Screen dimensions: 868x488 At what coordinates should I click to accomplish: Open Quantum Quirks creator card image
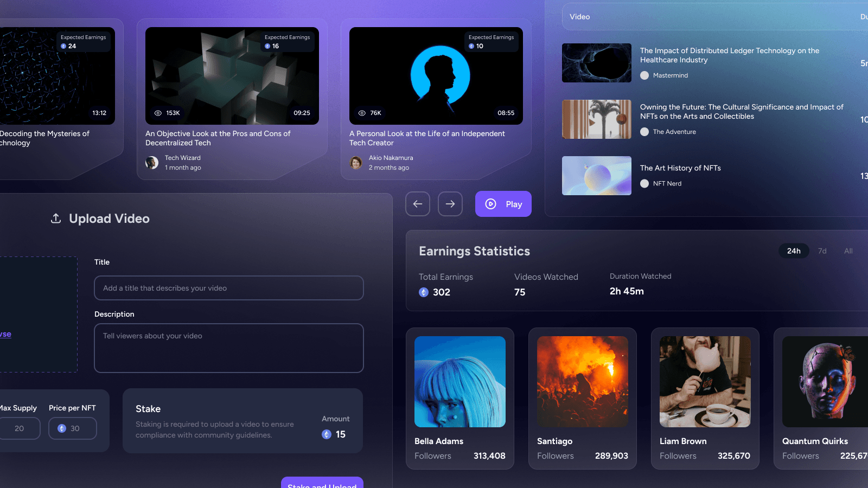pos(825,382)
